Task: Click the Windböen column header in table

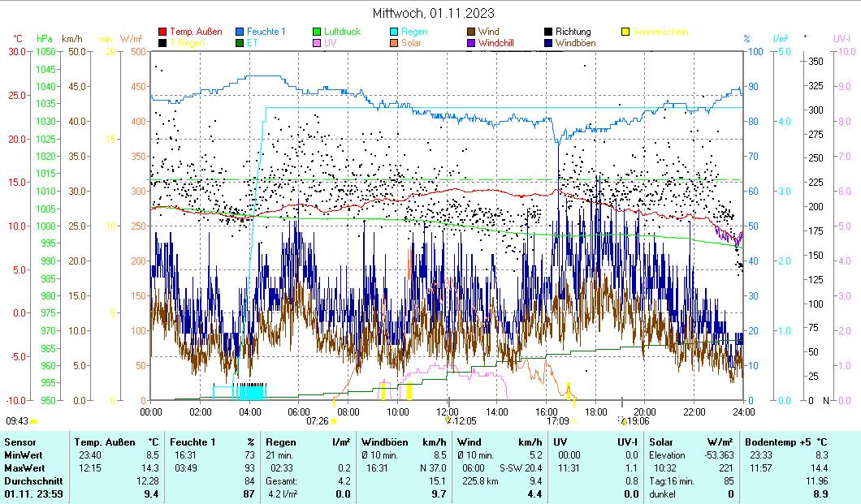Action: 385,442
